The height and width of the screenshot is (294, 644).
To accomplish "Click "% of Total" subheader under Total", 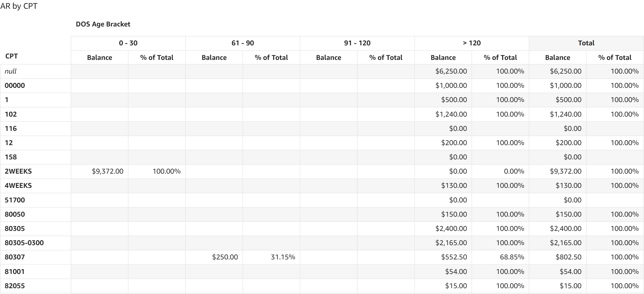I will [x=615, y=58].
